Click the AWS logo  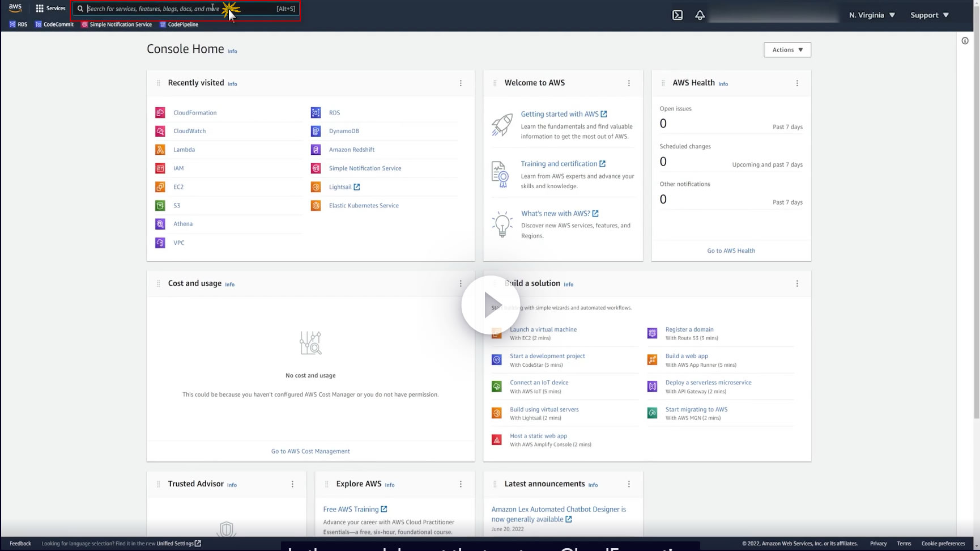pyautogui.click(x=15, y=9)
